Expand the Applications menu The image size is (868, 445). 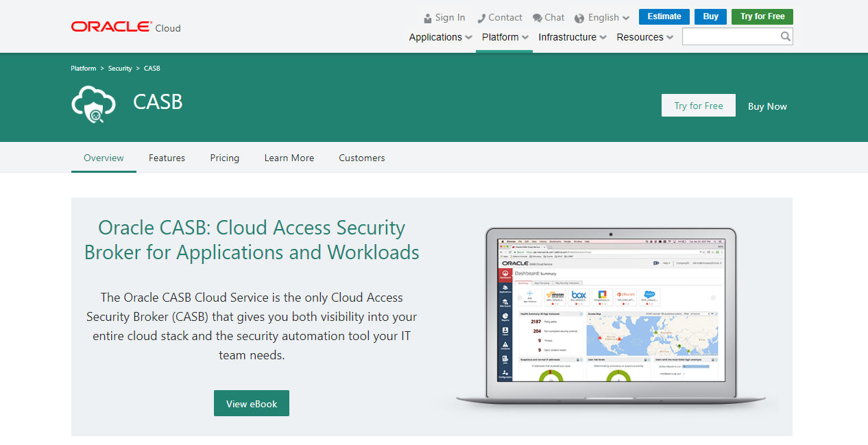click(x=440, y=37)
